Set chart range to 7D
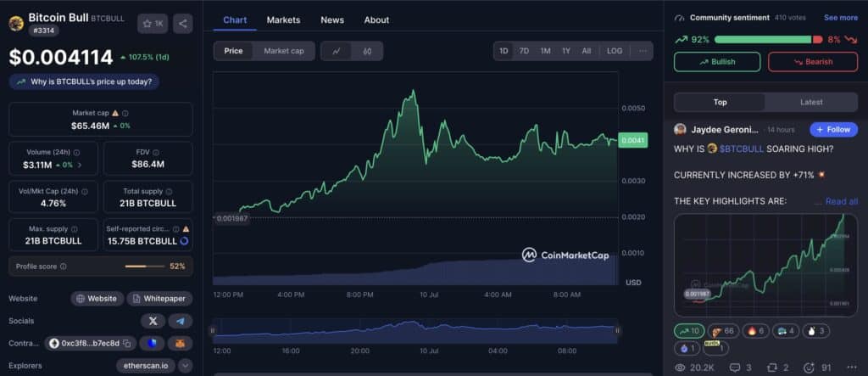868x376 pixels. pyautogui.click(x=524, y=51)
